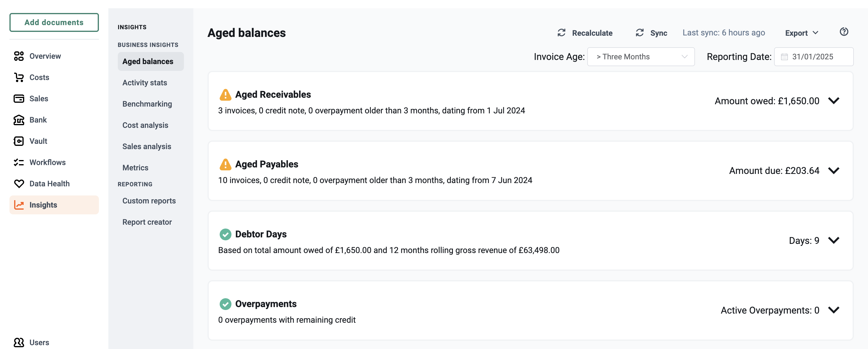Click the Users people icon
868x349 pixels.
click(19, 342)
